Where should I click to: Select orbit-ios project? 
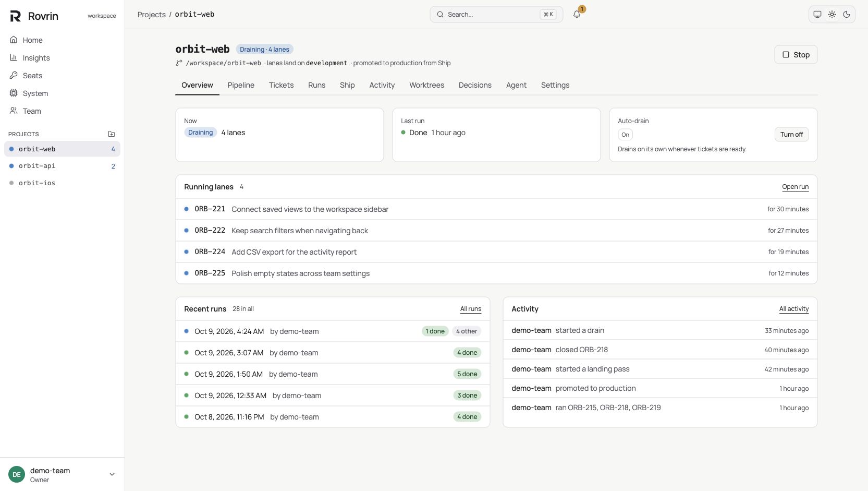pyautogui.click(x=63, y=183)
